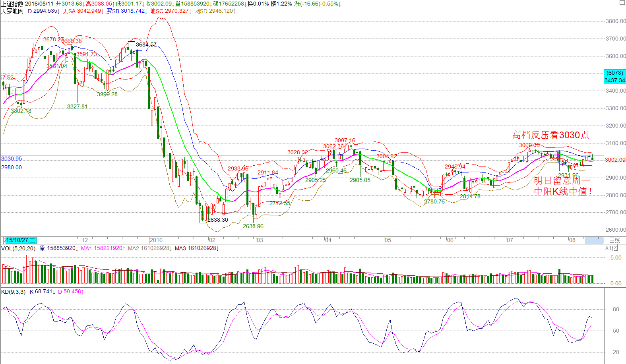The image size is (626, 364).
Task: Select the 06 month marker on timeline
Action: [450, 240]
